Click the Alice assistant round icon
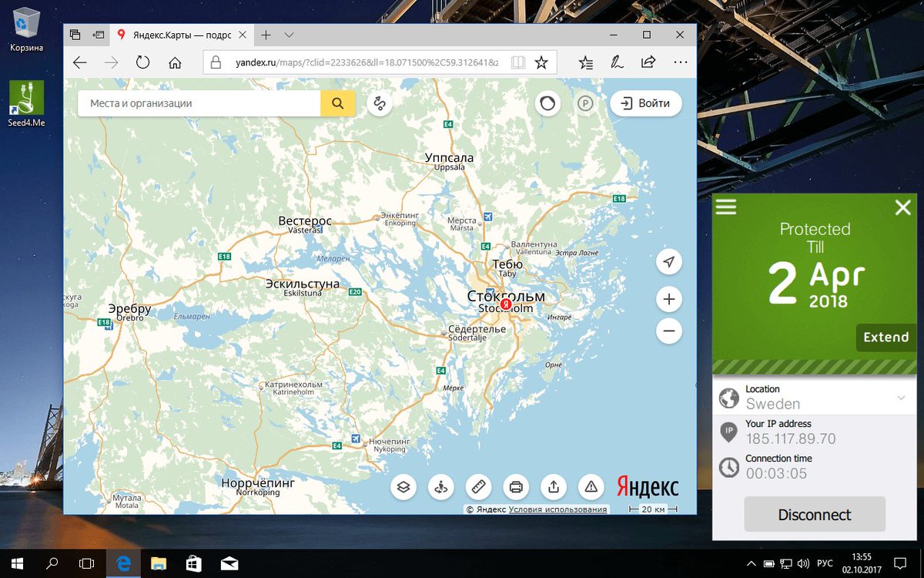This screenshot has width=924, height=578. [x=547, y=103]
